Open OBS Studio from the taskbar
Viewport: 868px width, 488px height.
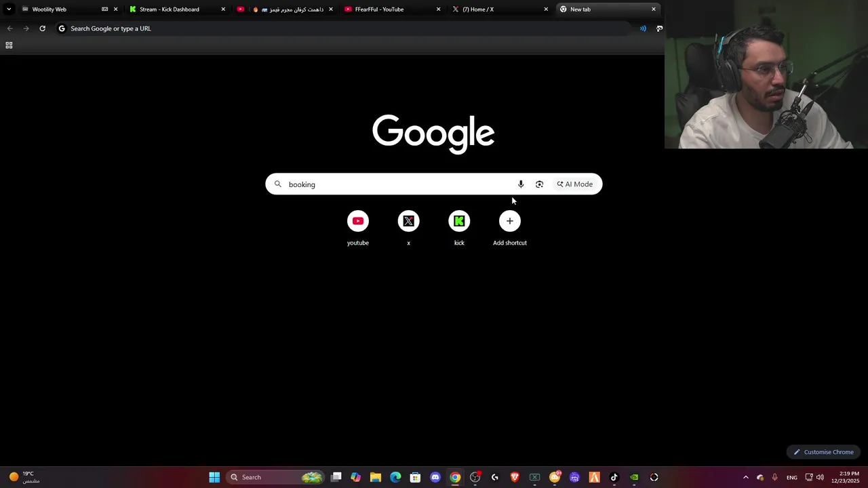[x=475, y=477]
